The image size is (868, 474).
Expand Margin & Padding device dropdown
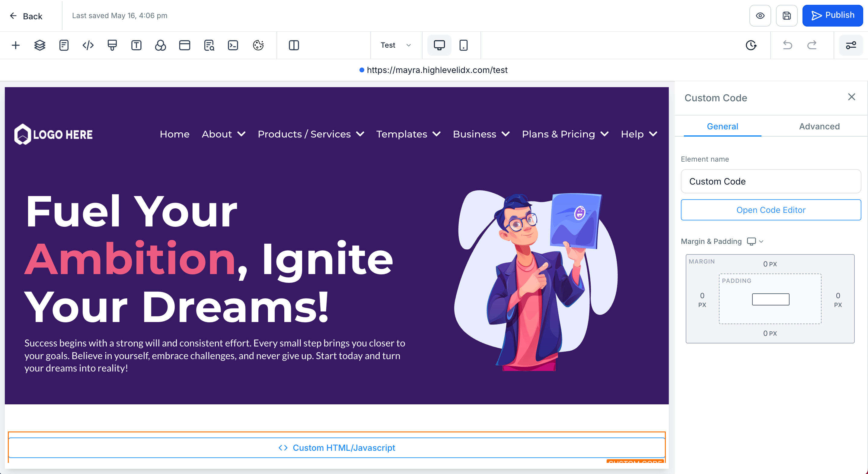point(755,242)
